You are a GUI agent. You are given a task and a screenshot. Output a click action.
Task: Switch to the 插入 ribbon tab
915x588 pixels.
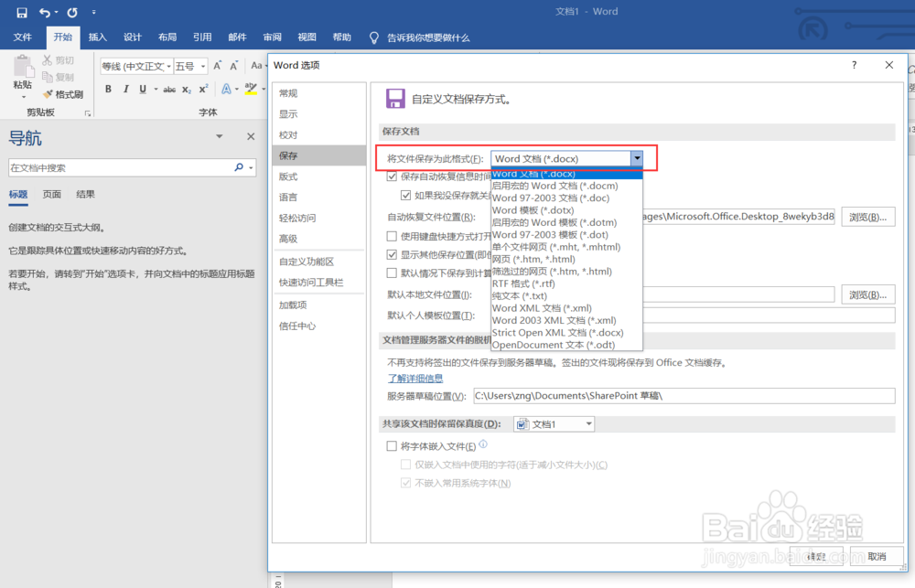[x=98, y=37]
